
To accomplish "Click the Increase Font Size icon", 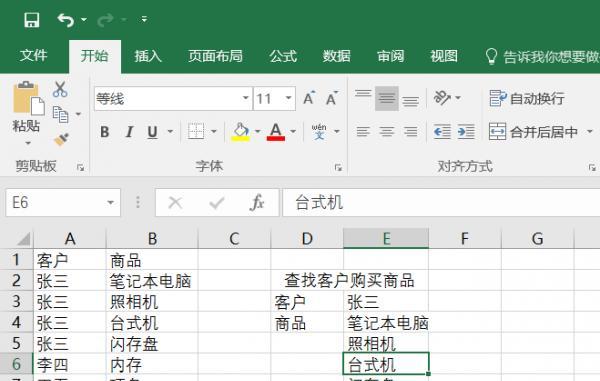I will click(x=309, y=98).
